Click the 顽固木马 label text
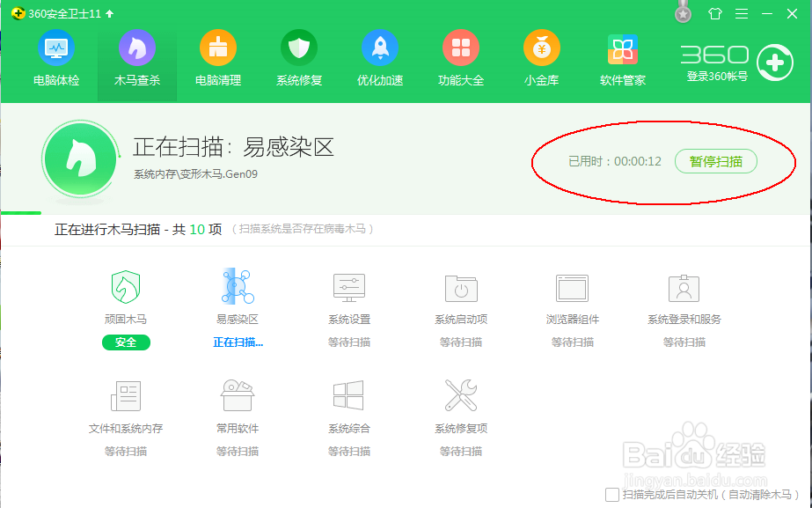Viewport: 812px width, 508px height. coord(126,320)
